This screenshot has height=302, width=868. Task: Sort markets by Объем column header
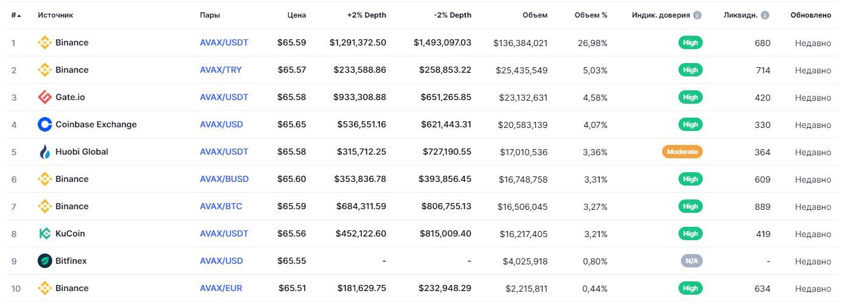[535, 15]
